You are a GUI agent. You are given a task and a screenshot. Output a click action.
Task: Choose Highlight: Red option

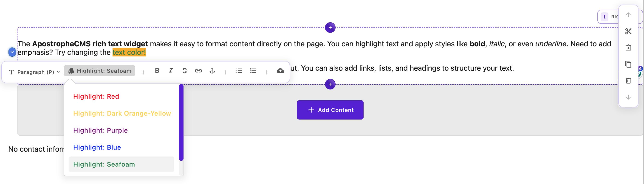121,96
